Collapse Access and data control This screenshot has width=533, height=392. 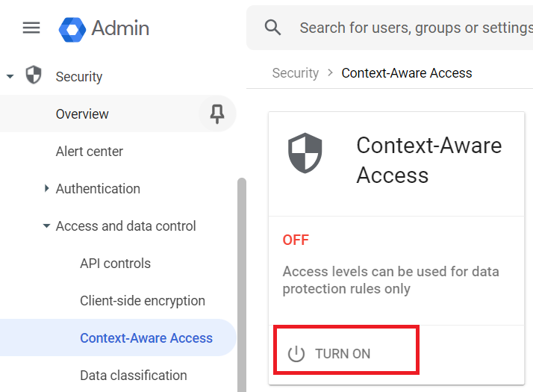(x=46, y=225)
